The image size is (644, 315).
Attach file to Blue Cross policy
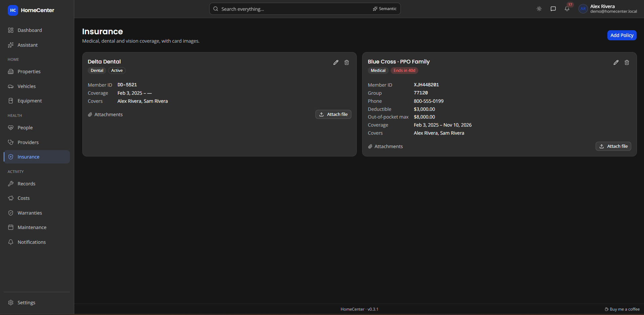(613, 146)
